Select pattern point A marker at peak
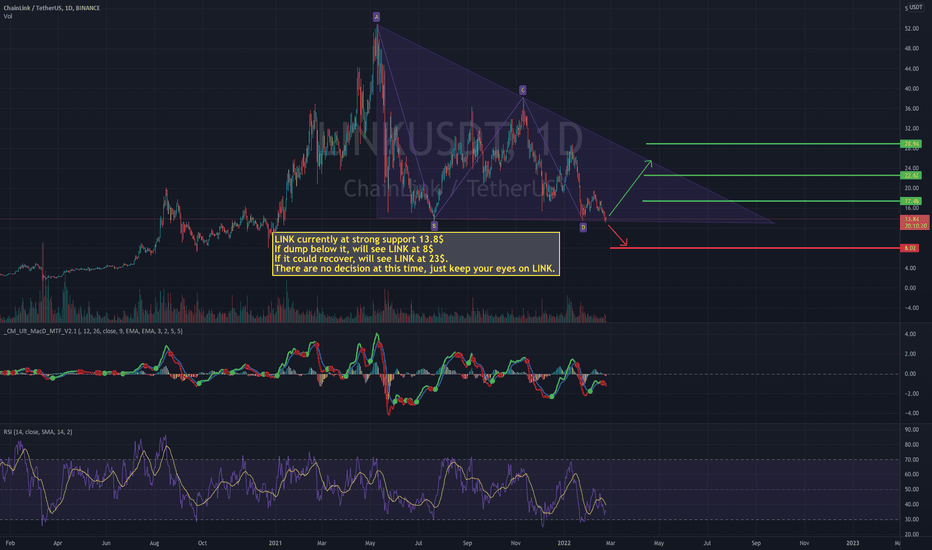The width and height of the screenshot is (932, 550). tap(376, 17)
